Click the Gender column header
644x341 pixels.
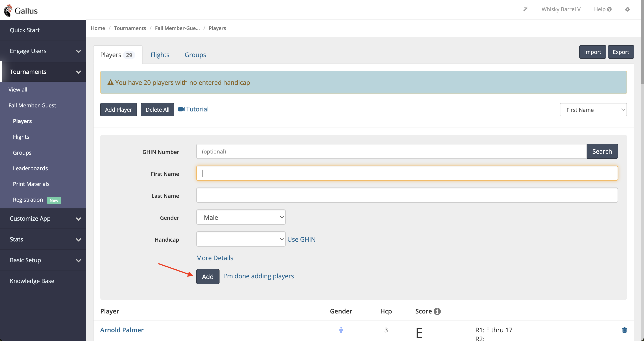tap(341, 311)
